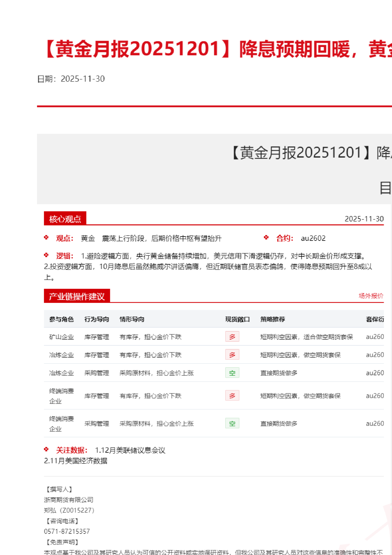The image size is (392, 555).
Task: Click the 多 badge in 冶炼企业 库存管理 row
Action: [x=232, y=355]
